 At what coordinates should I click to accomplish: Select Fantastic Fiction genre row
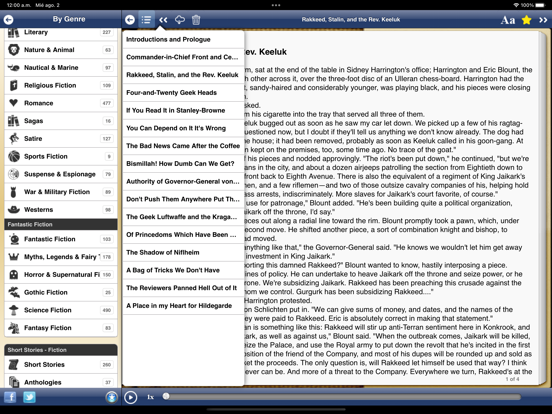tap(61, 239)
